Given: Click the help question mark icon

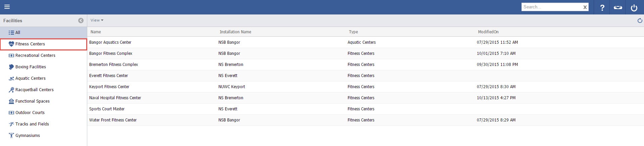Looking at the screenshot, I should tap(602, 7).
